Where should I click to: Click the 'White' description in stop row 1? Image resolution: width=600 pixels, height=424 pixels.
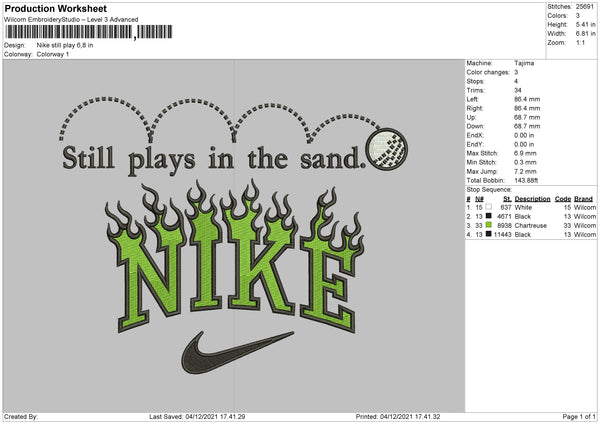(x=523, y=207)
